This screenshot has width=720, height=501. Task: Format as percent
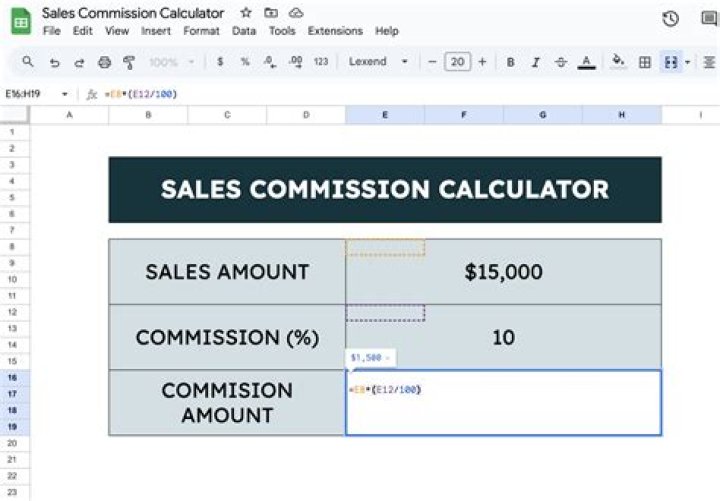click(245, 62)
